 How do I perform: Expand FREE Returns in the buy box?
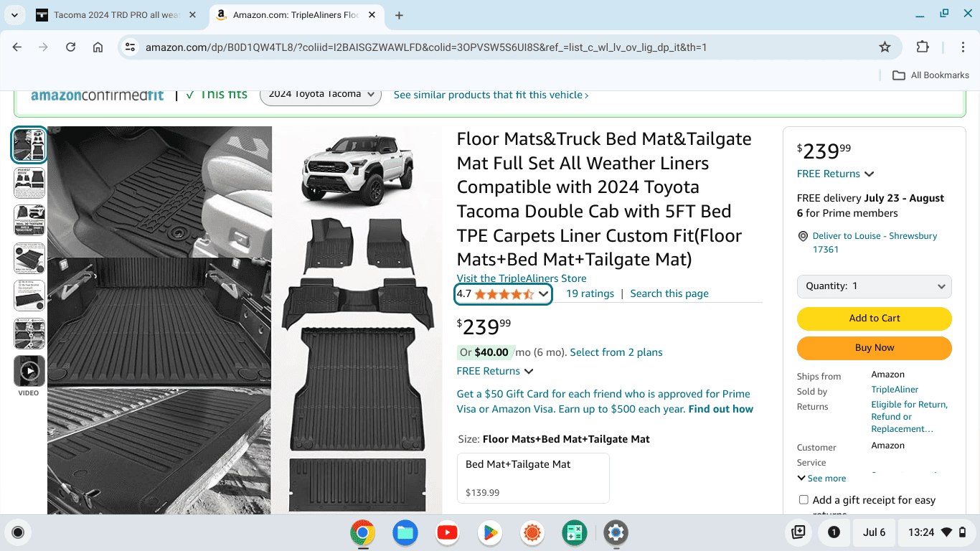coord(835,174)
